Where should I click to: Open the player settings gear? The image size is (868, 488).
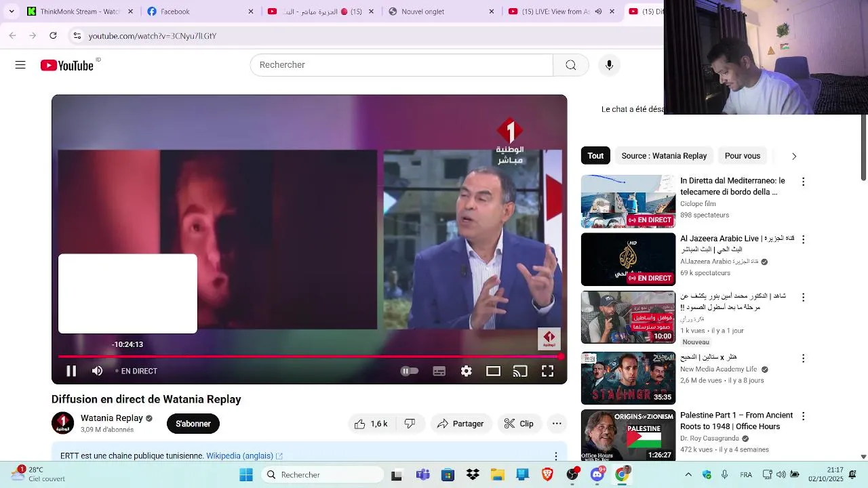point(467,371)
